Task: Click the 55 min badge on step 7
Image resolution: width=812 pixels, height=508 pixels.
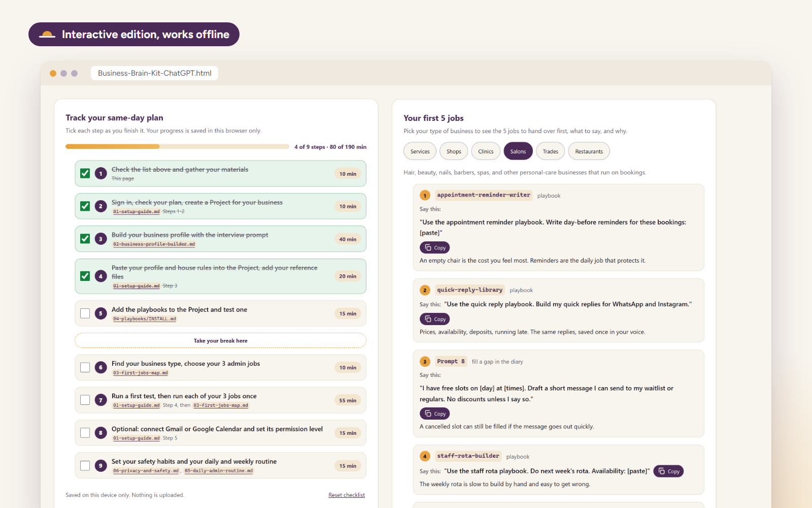Action: point(348,400)
